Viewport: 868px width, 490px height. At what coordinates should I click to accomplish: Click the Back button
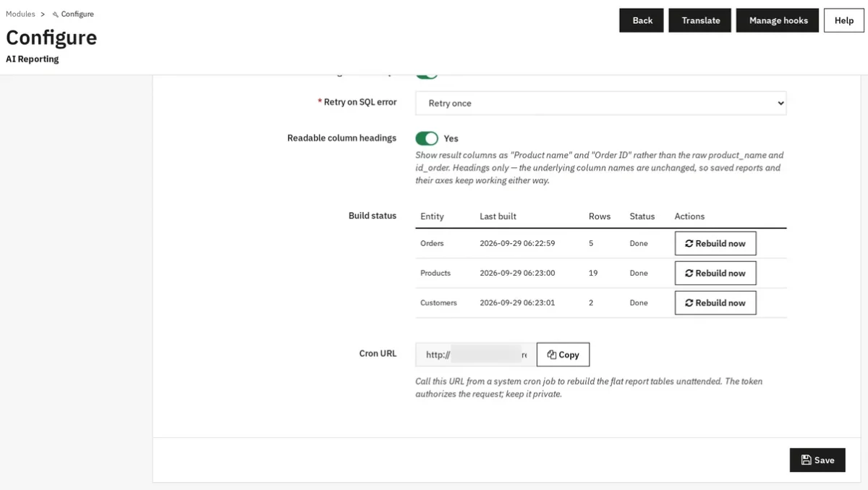coord(642,20)
